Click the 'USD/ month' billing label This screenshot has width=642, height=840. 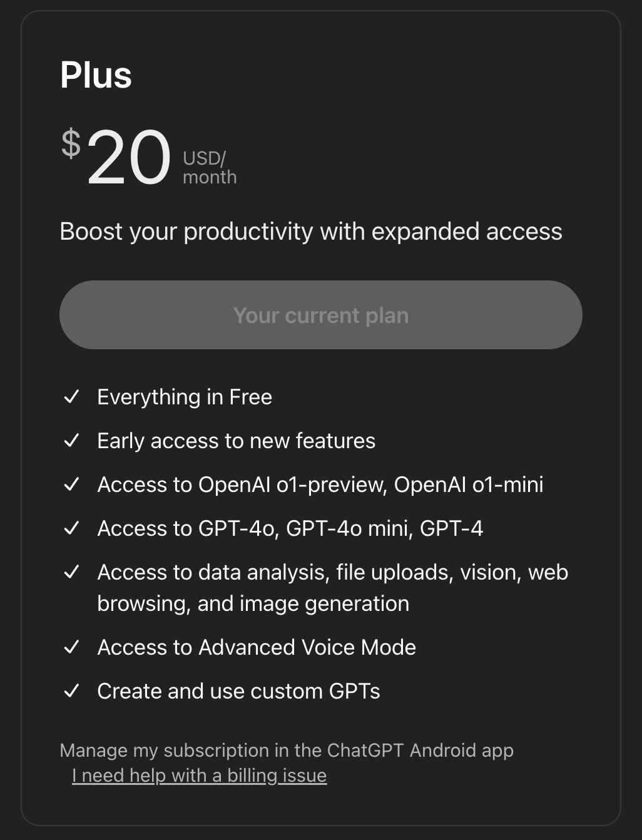click(210, 168)
